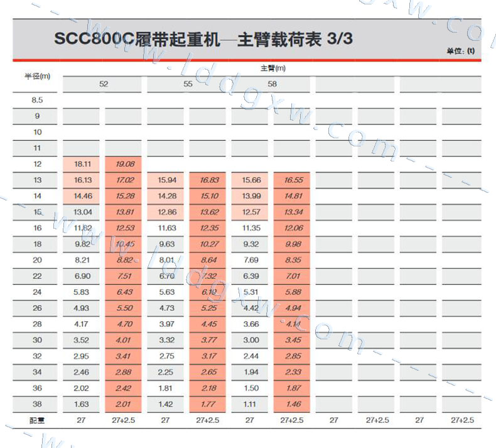Screen dimensions: 496x448
Task: Click the title "SCC800C履带起重机—主臂载荷表 3/3"
Action: click(203, 39)
